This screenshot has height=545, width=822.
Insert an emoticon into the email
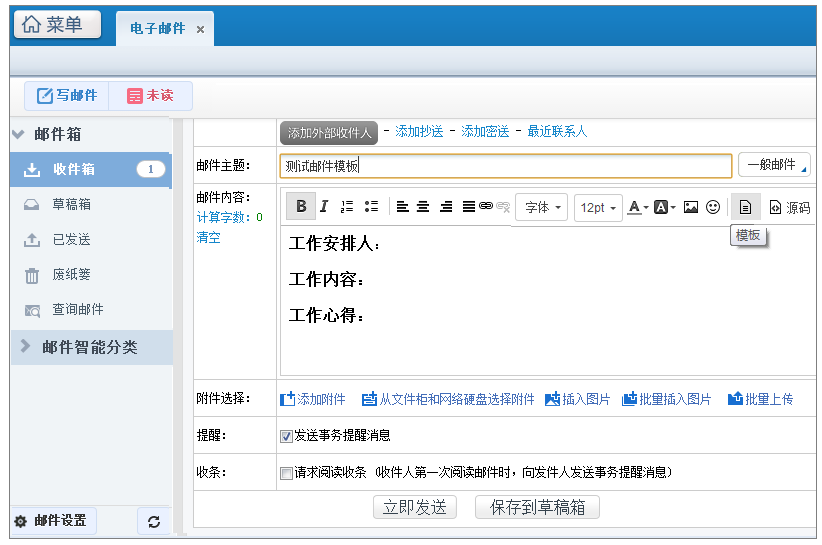(713, 207)
